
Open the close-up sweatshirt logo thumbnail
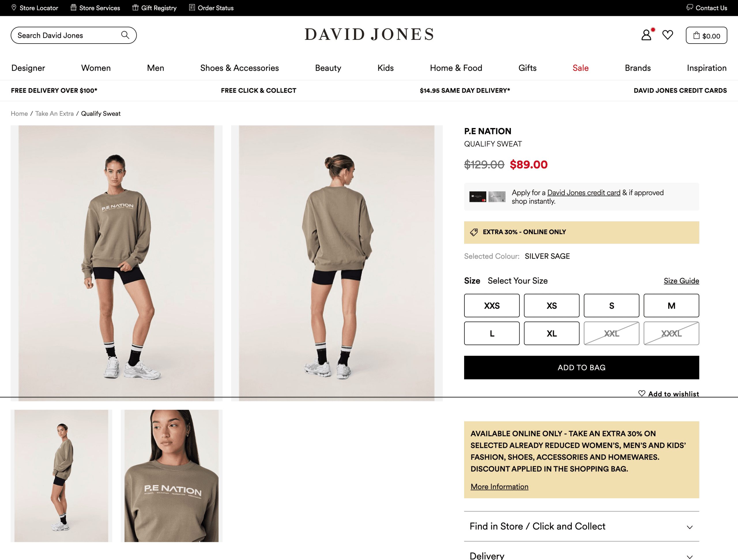pos(172,476)
